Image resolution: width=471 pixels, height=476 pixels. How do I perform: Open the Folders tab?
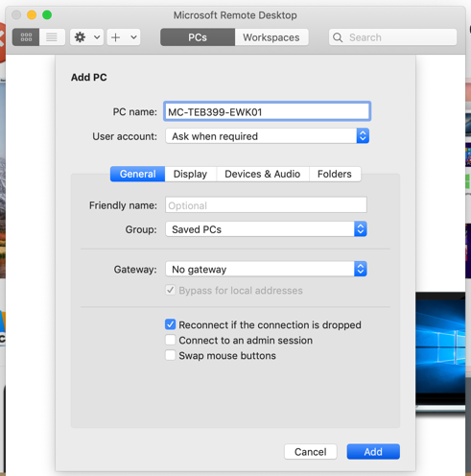point(335,174)
